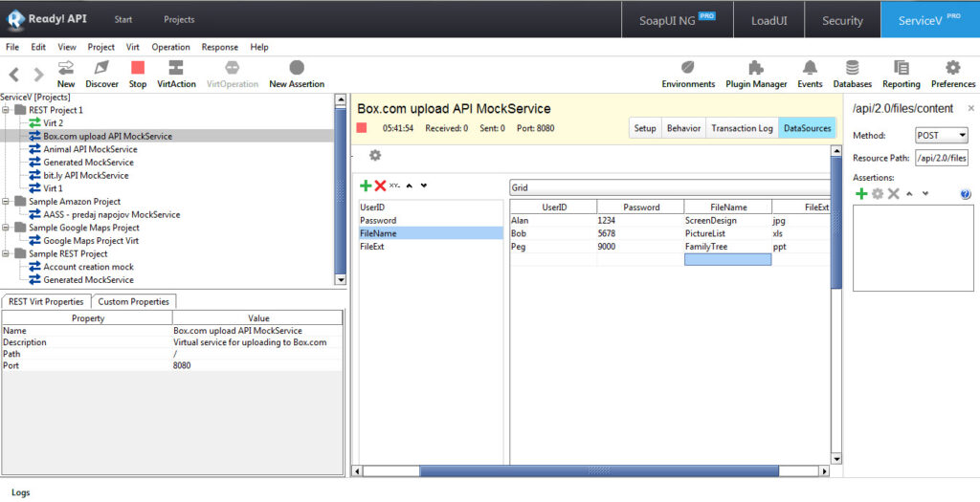980x502 pixels.
Task: Add an assertion with the green plus
Action: (x=861, y=194)
